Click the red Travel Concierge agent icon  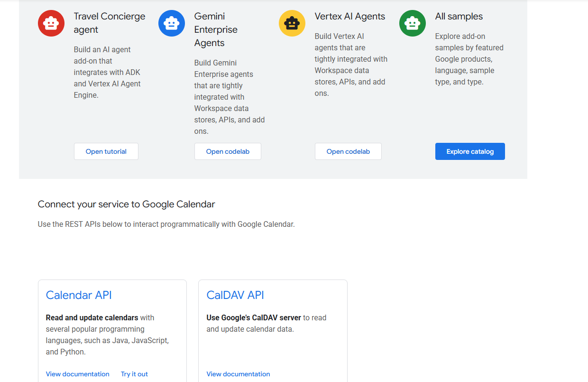tap(51, 23)
